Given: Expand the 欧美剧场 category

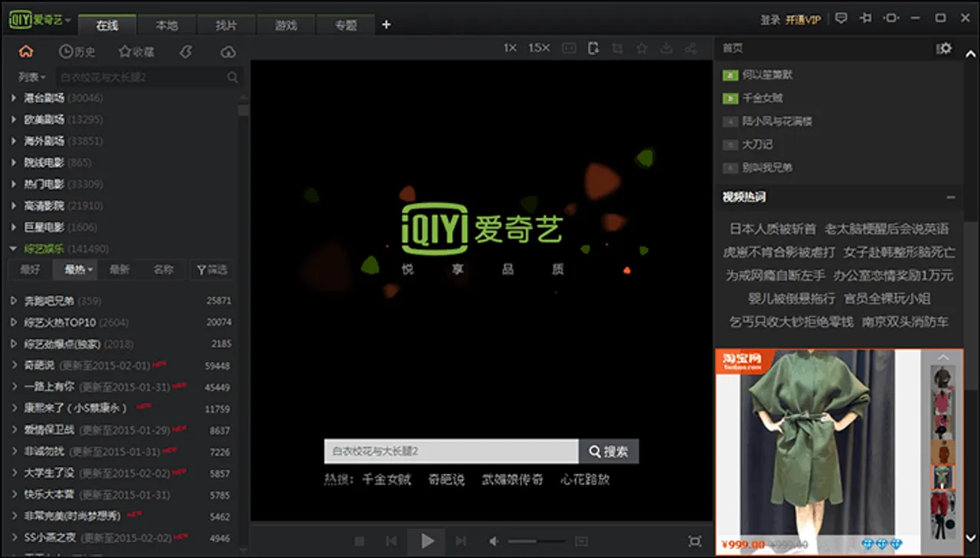Looking at the screenshot, I should point(14,119).
